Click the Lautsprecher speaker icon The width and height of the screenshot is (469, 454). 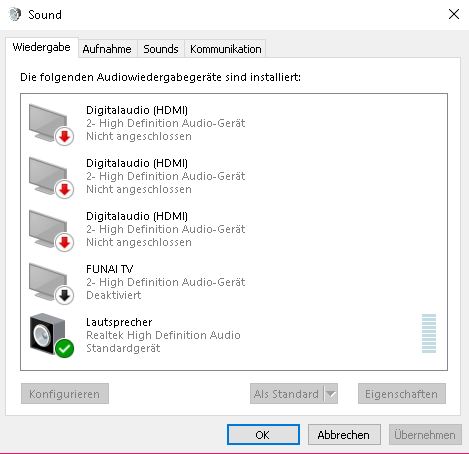point(51,335)
